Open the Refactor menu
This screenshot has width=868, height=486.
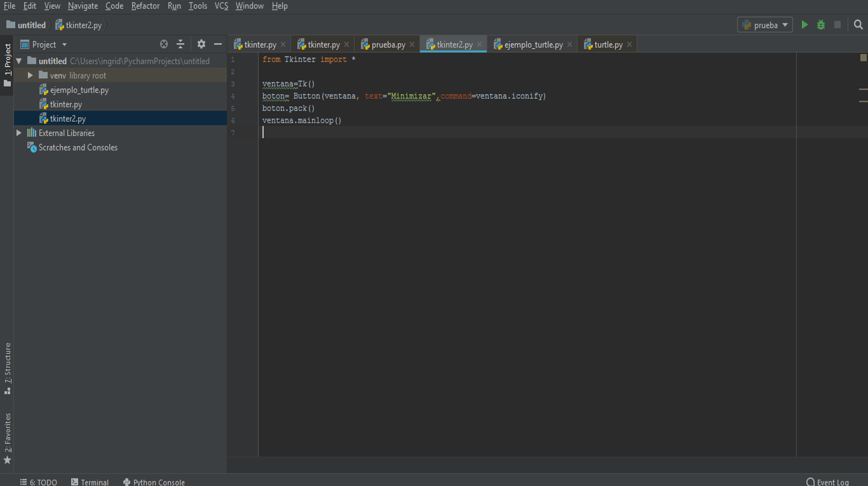145,6
